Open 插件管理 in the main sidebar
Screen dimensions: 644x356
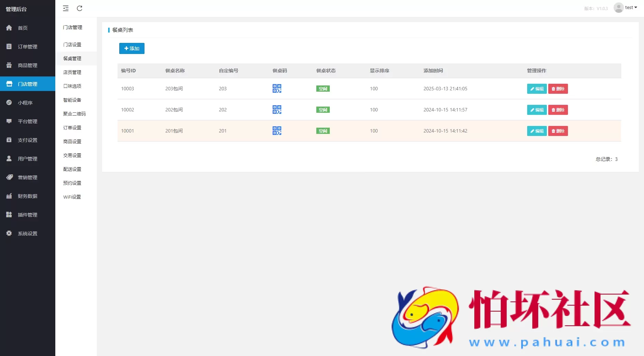click(27, 215)
